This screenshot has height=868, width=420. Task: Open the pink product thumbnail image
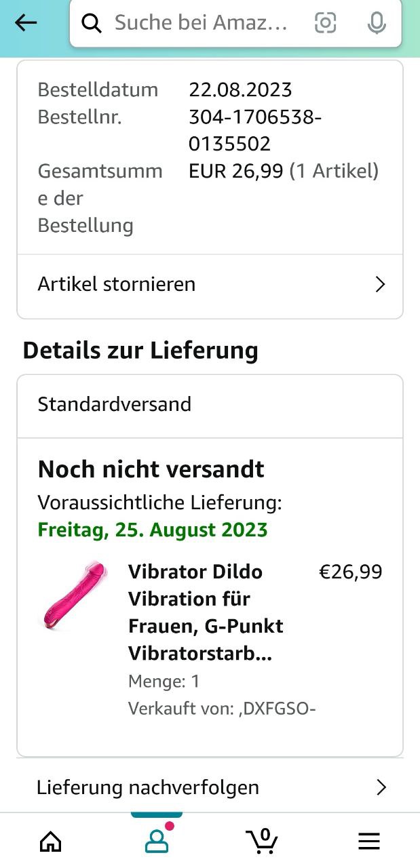click(73, 595)
